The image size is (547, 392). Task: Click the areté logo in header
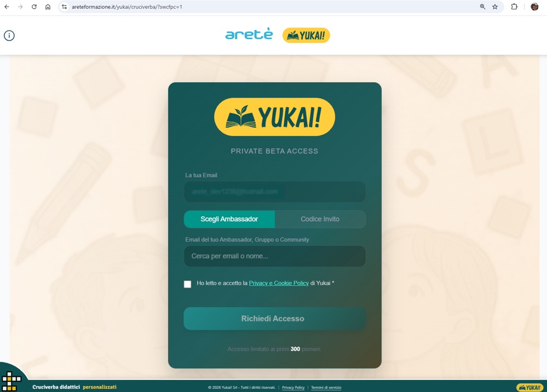click(249, 34)
